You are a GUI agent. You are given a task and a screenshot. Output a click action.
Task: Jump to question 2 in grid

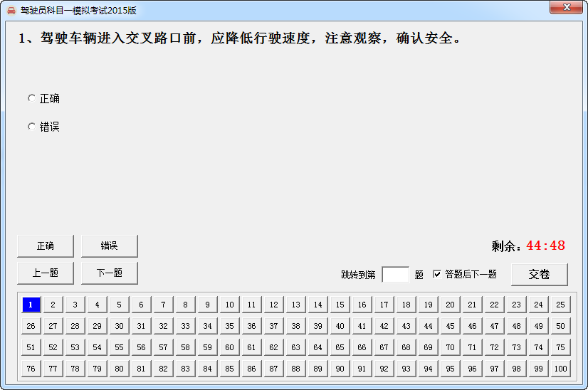pyautogui.click(x=53, y=305)
